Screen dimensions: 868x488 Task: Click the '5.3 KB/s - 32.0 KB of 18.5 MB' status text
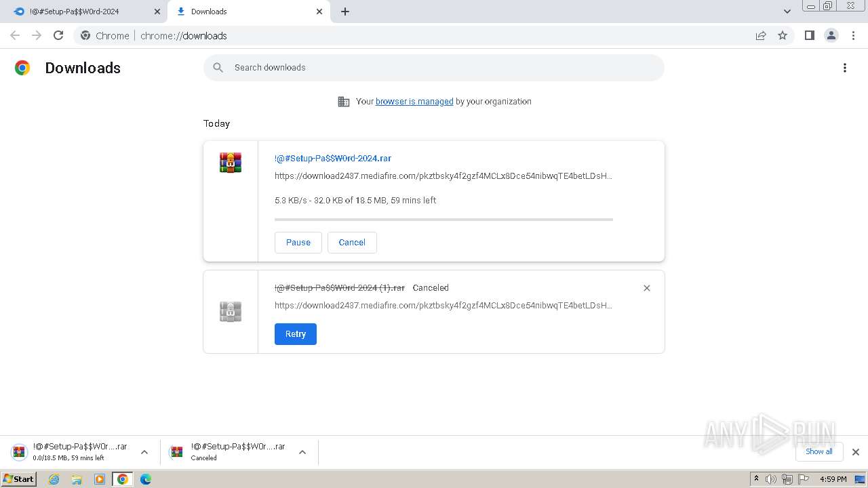coord(355,201)
